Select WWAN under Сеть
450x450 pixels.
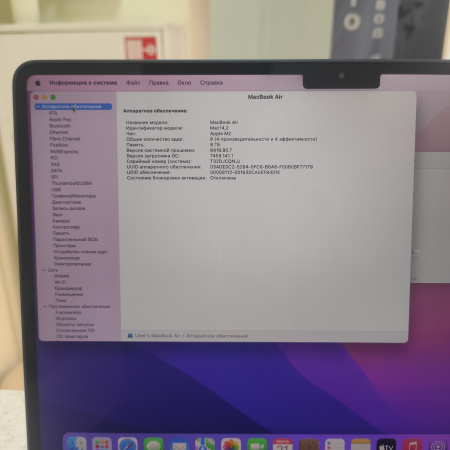(62, 276)
